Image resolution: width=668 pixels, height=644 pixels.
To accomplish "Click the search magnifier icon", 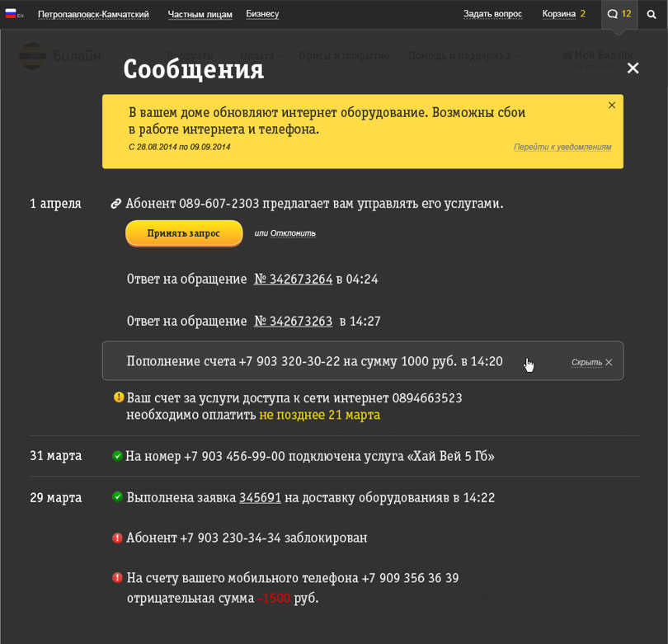I will (x=652, y=15).
